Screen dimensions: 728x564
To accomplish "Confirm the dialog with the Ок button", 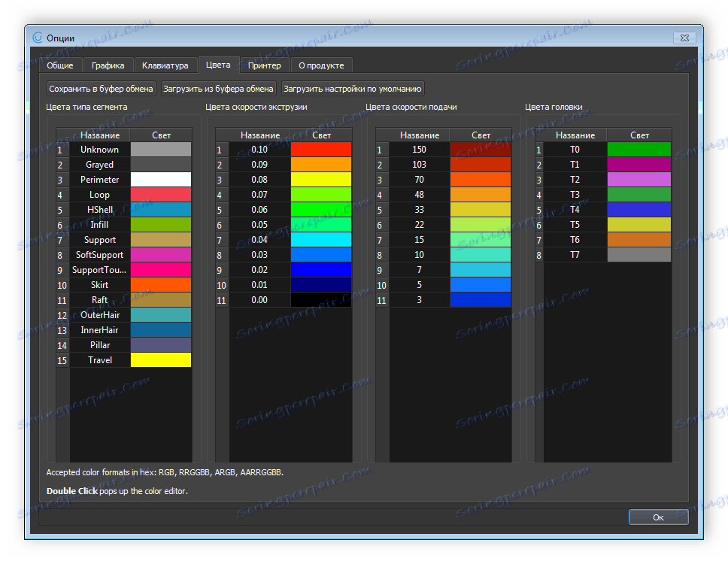I will 658,517.
